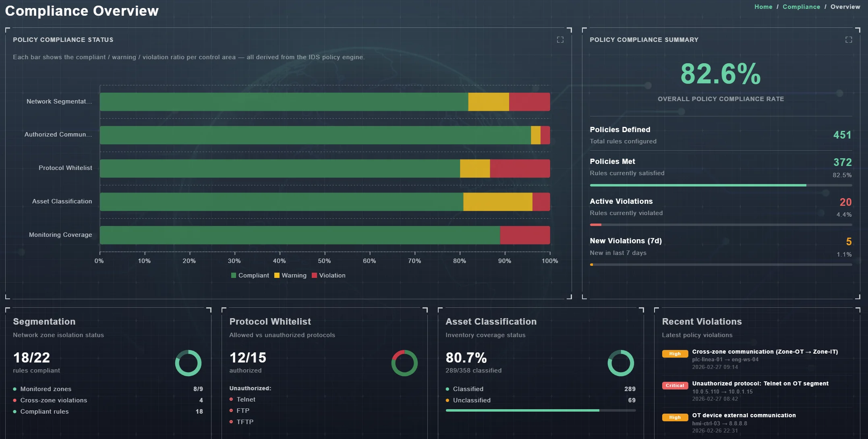Click Asset Classification red violation segment
The height and width of the screenshot is (439, 868).
pos(541,202)
